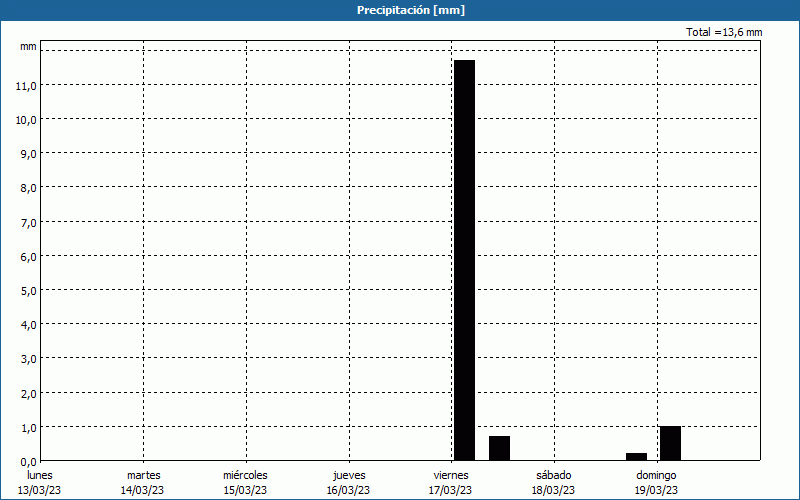Click the jueves 16/03/23 axis label
The width and height of the screenshot is (800, 500).
tap(348, 483)
